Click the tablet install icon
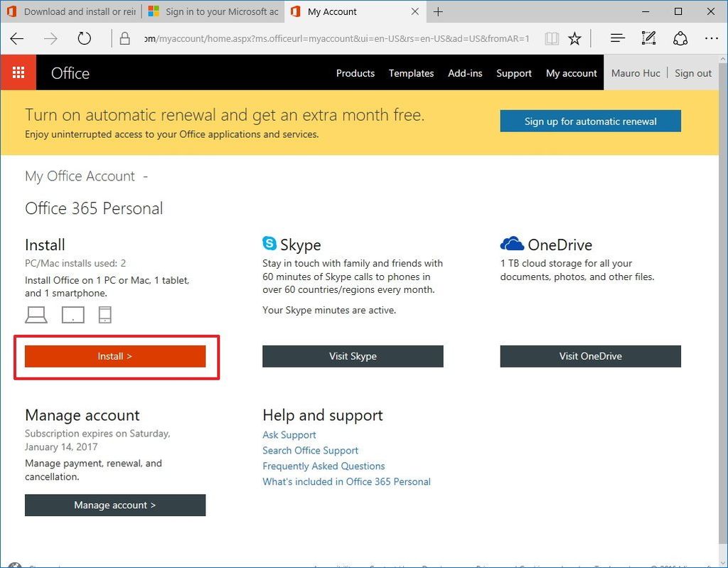 pos(72,314)
